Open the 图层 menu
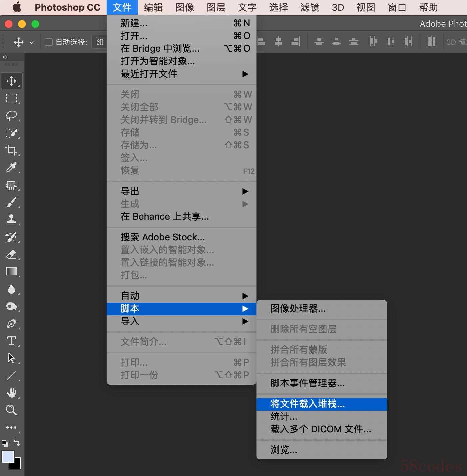This screenshot has width=467, height=476. (216, 7)
